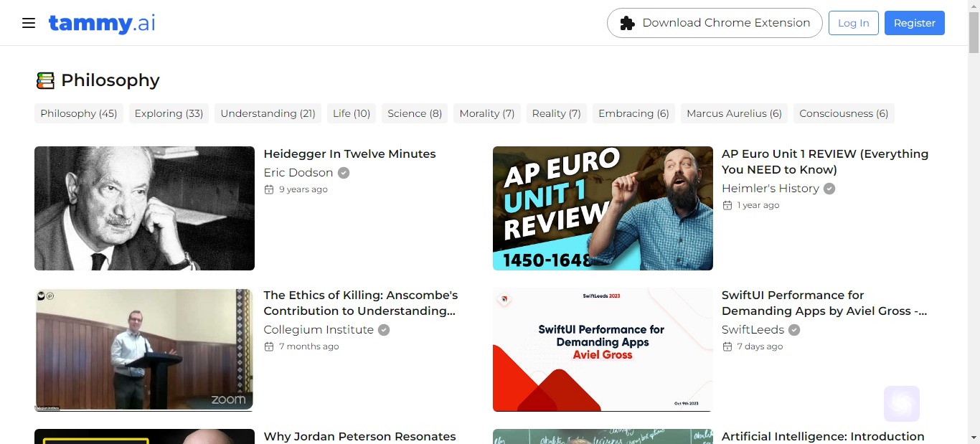
Task: Filter by Embracing (6) tag
Action: tap(633, 113)
